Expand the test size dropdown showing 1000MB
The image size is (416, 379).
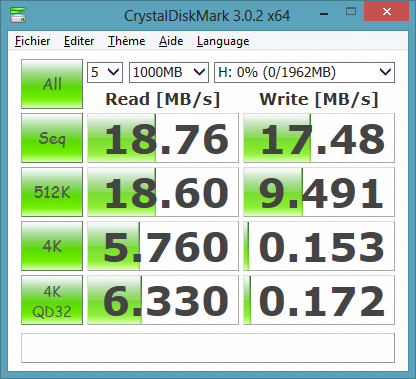(x=169, y=72)
